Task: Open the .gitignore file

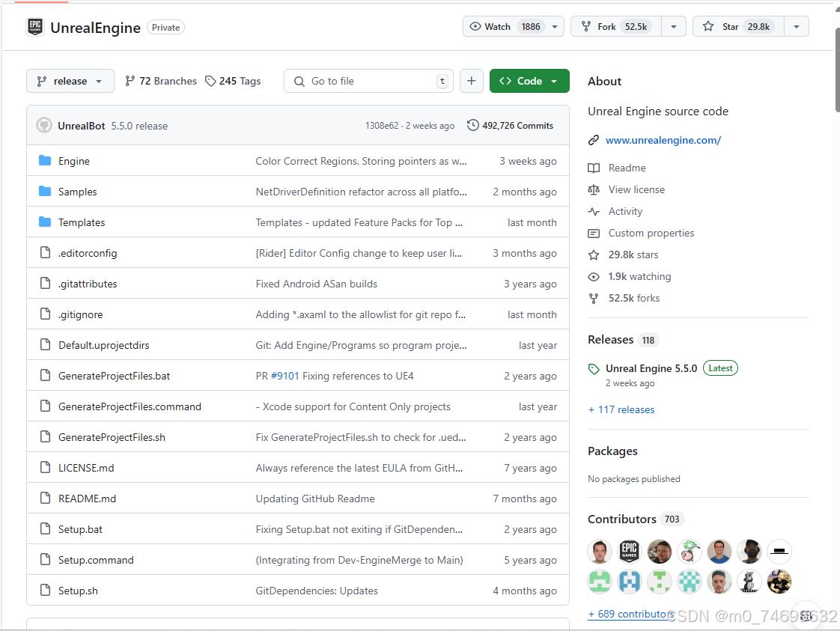Action: click(x=80, y=314)
